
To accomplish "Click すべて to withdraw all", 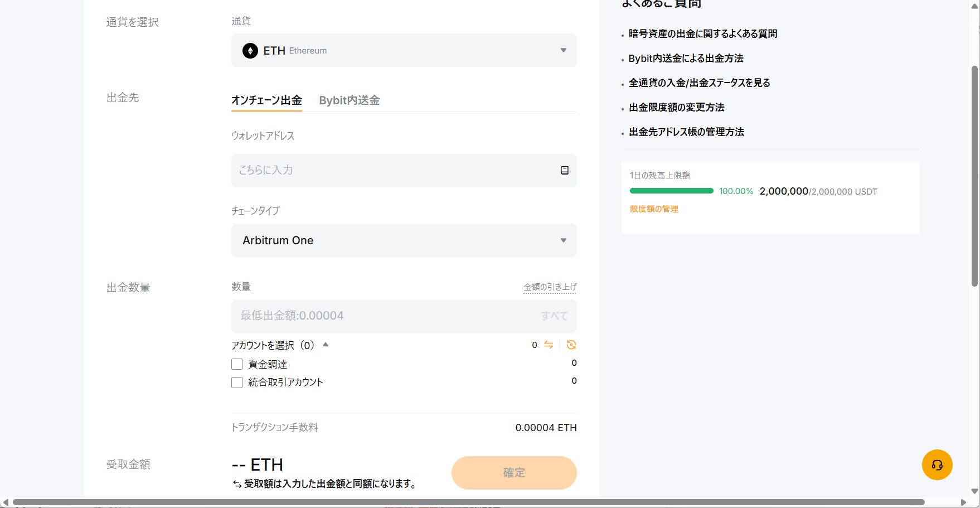I will 554,316.
